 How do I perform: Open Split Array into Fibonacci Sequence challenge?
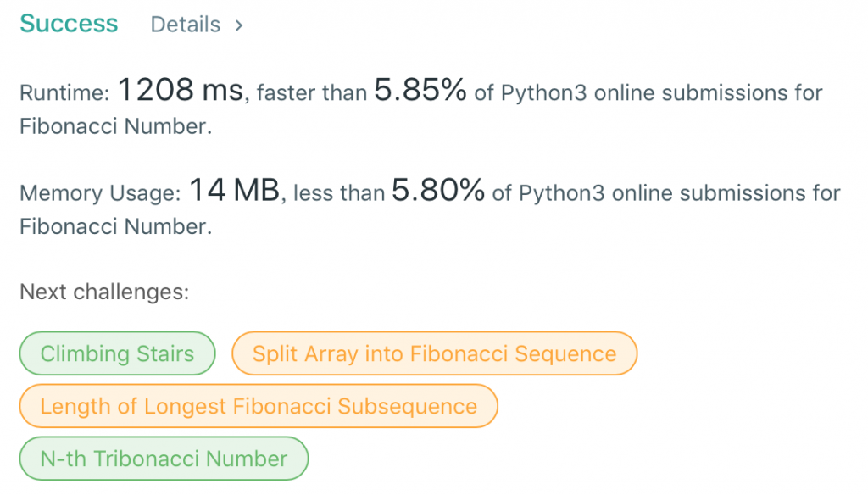coord(434,353)
